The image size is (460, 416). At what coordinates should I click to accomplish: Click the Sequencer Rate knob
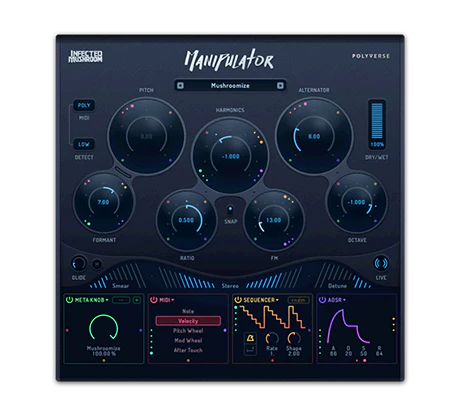pyautogui.click(x=272, y=338)
